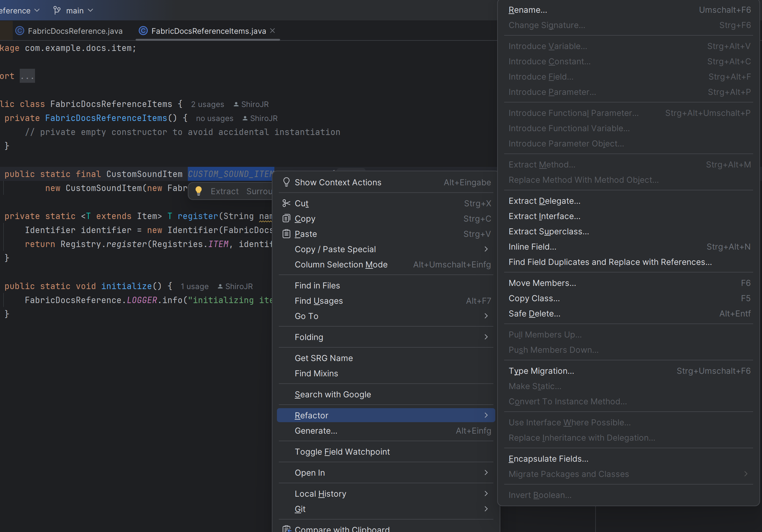
Task: Select Rename in the Refactor submenu
Action: coord(528,10)
